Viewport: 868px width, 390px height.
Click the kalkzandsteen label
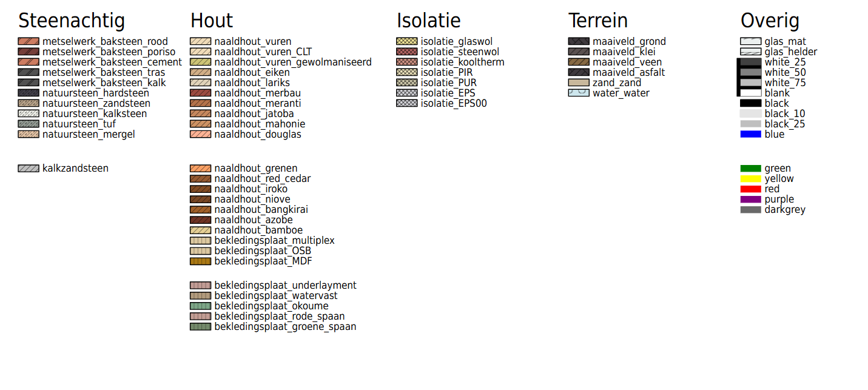(x=75, y=168)
